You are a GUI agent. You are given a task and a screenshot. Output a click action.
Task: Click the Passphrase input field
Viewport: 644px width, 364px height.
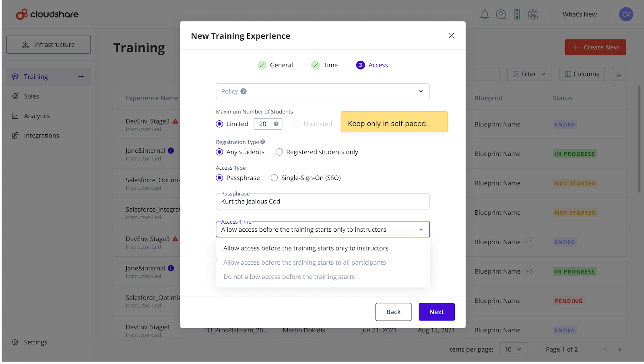pos(323,202)
